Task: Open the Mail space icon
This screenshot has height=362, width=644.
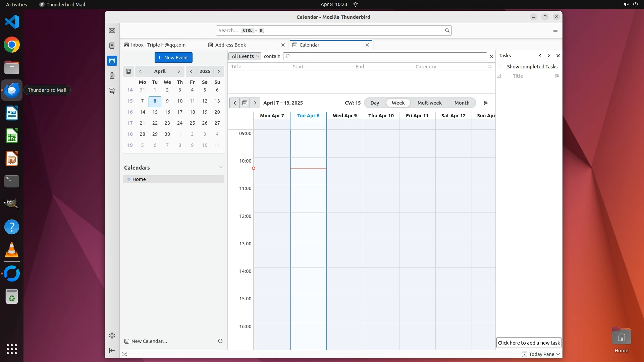Action: coord(112,31)
